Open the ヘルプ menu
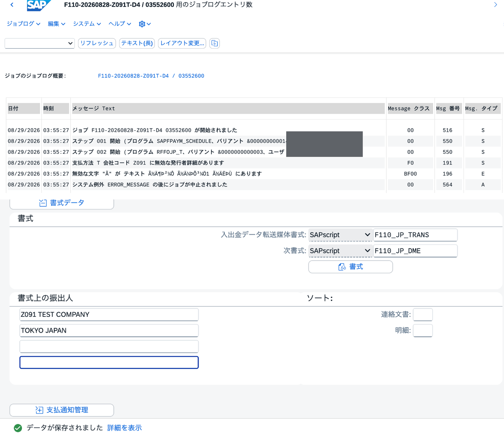This screenshot has width=504, height=436. [x=120, y=24]
